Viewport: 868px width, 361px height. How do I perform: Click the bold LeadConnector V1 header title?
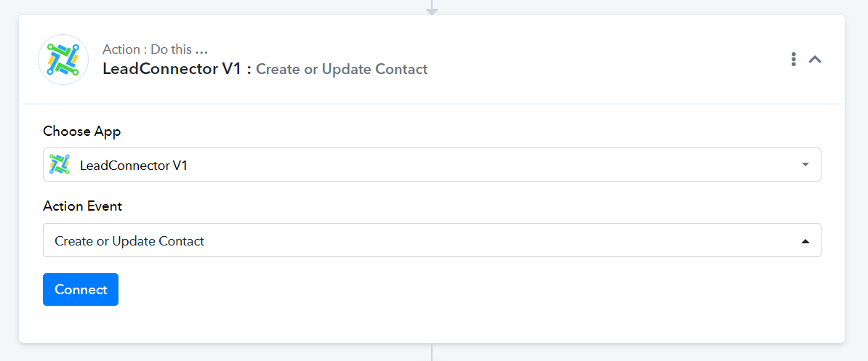tap(172, 70)
